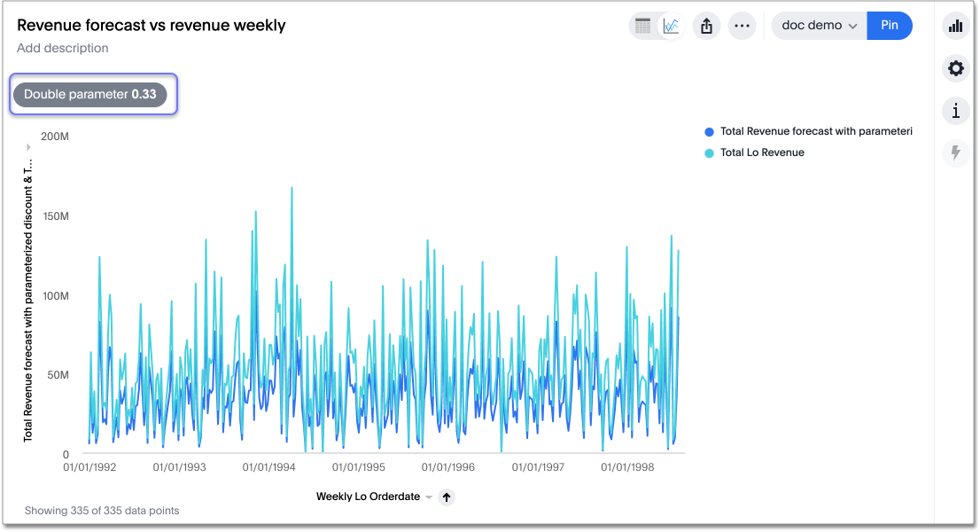Switch to table view

pos(642,26)
